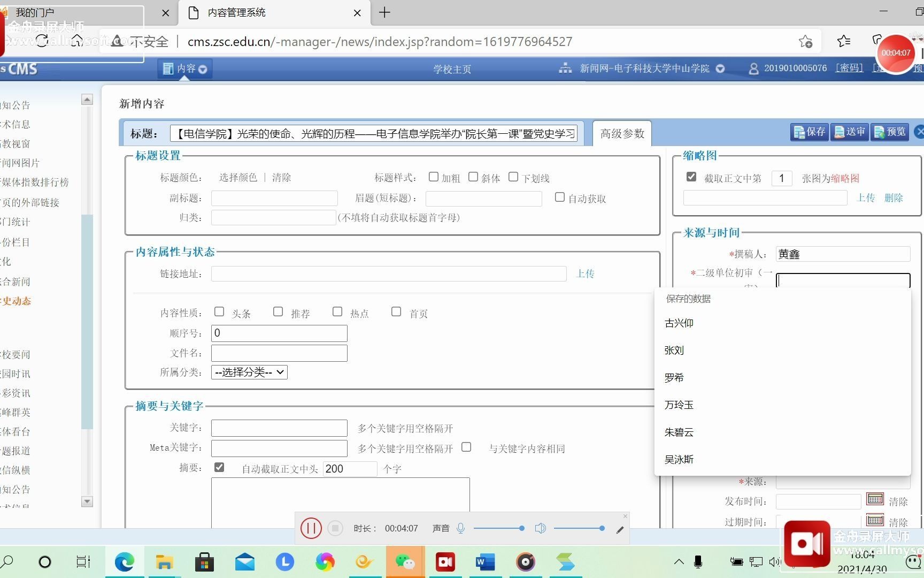The image size is (924, 578).
Task: Check the 热点 content property
Action: point(337,311)
